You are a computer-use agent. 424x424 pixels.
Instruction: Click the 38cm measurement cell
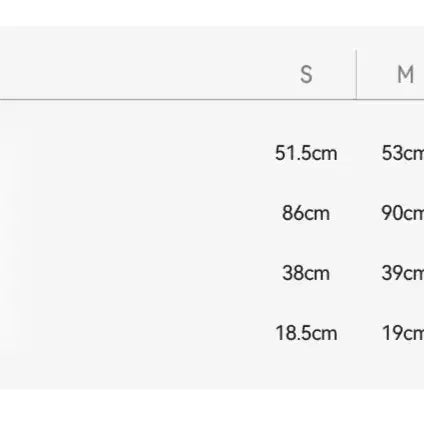(306, 273)
